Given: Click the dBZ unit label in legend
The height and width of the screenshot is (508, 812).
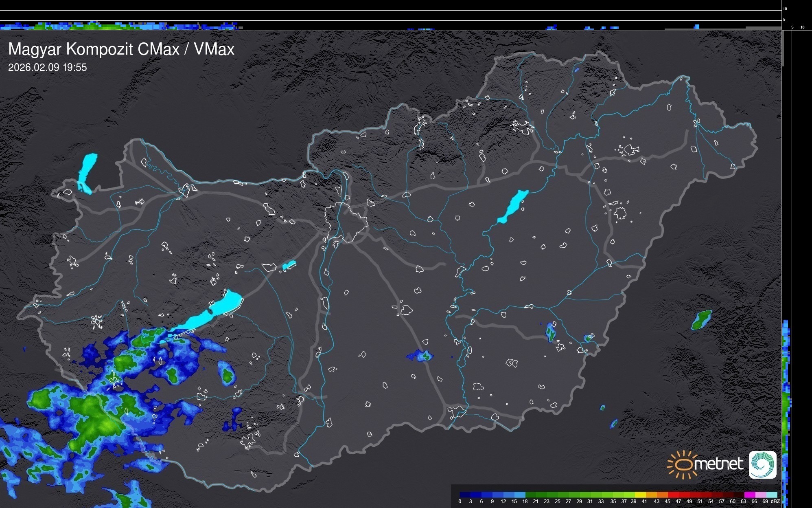Looking at the screenshot, I should pyautogui.click(x=775, y=501).
